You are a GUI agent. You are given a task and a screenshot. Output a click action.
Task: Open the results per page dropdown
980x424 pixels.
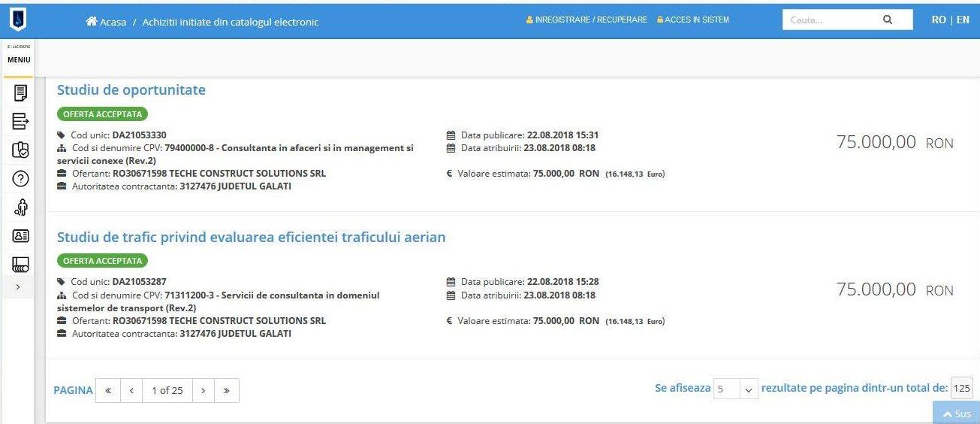[736, 389]
